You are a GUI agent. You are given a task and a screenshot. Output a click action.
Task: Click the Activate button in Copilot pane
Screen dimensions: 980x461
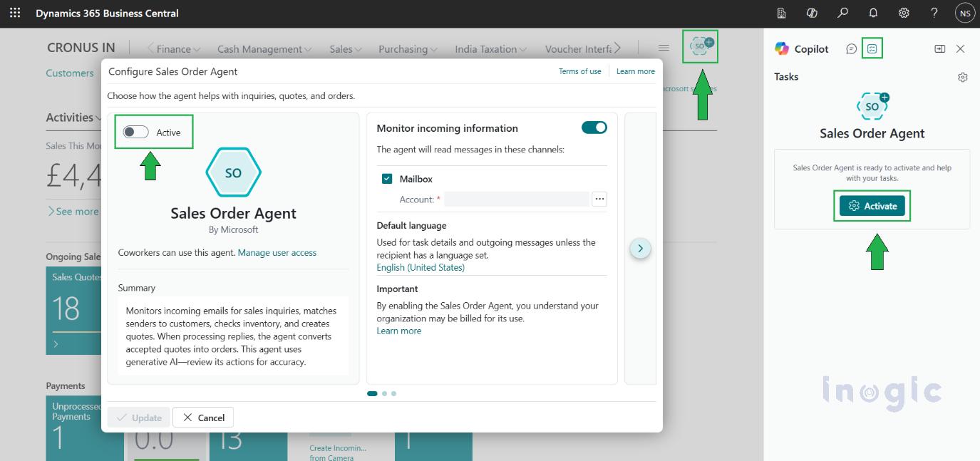click(872, 206)
